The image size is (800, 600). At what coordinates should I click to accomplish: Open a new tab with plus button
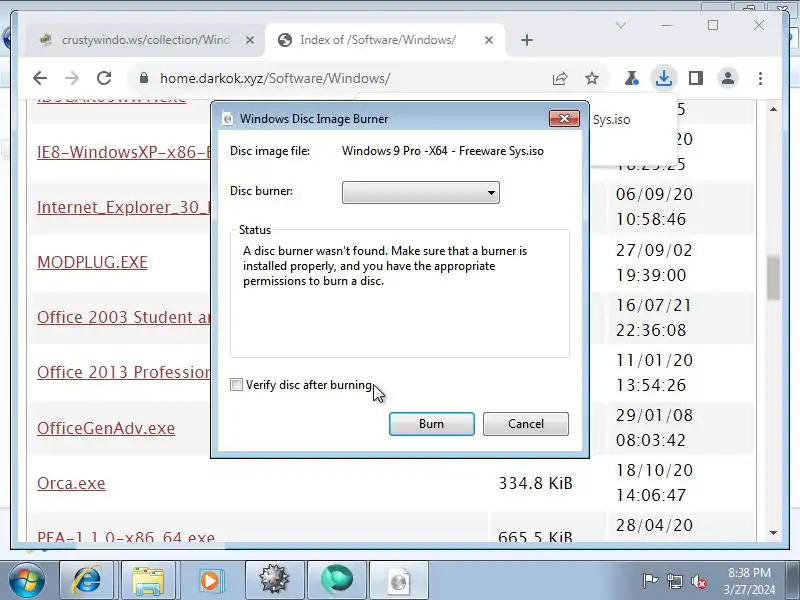(x=527, y=40)
